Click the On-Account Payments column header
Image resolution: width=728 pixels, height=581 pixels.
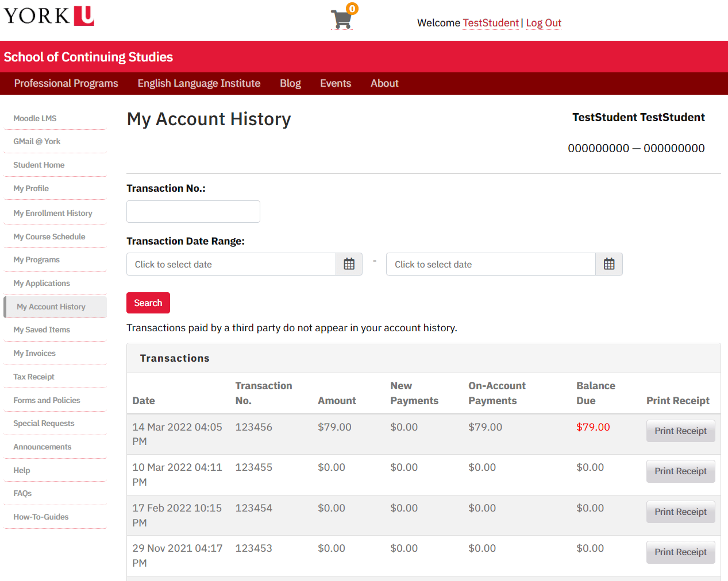click(x=497, y=393)
